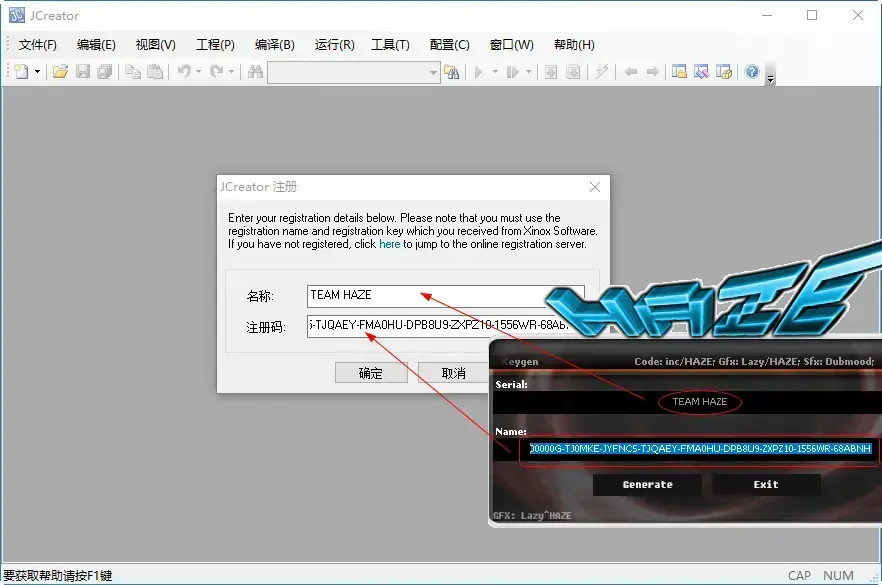The width and height of the screenshot is (882, 585).
Task: Click the Save All icon
Action: tap(105, 72)
